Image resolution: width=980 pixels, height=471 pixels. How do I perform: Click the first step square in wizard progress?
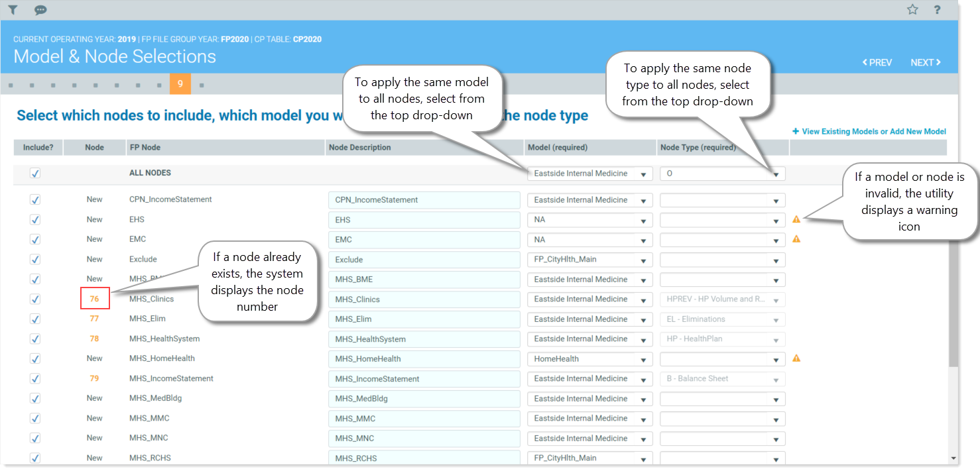point(12,85)
